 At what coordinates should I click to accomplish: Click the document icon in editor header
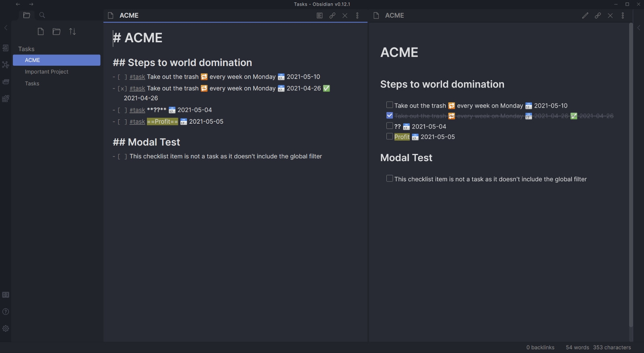point(111,15)
